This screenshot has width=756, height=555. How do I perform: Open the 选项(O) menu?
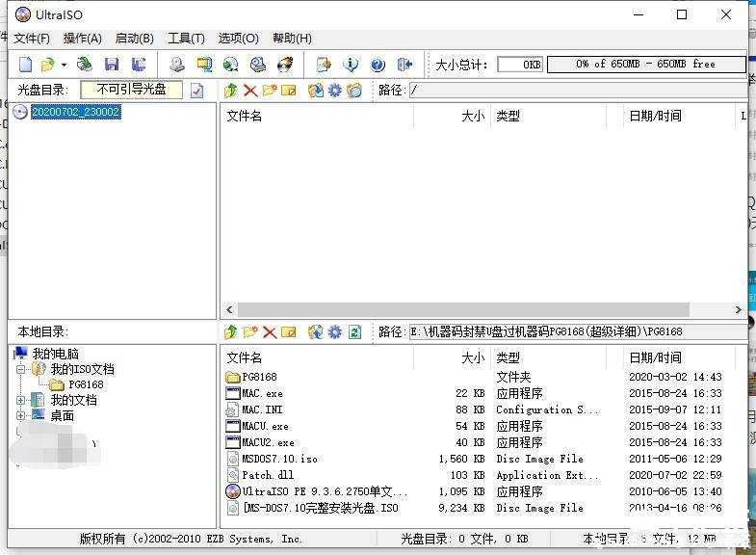238,39
